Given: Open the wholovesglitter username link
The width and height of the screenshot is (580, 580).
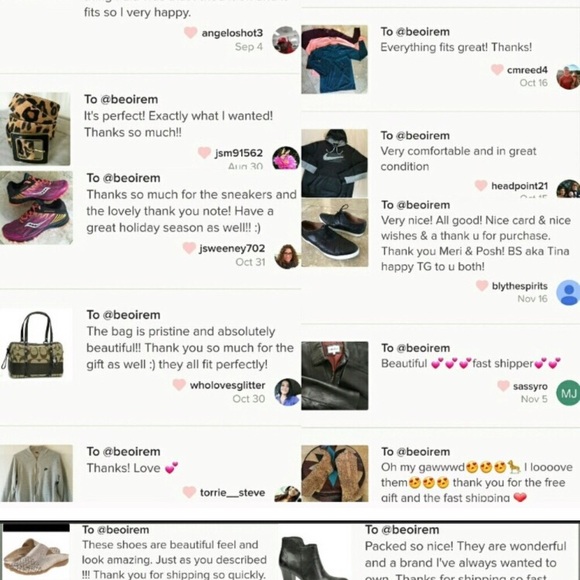Looking at the screenshot, I should [x=227, y=385].
